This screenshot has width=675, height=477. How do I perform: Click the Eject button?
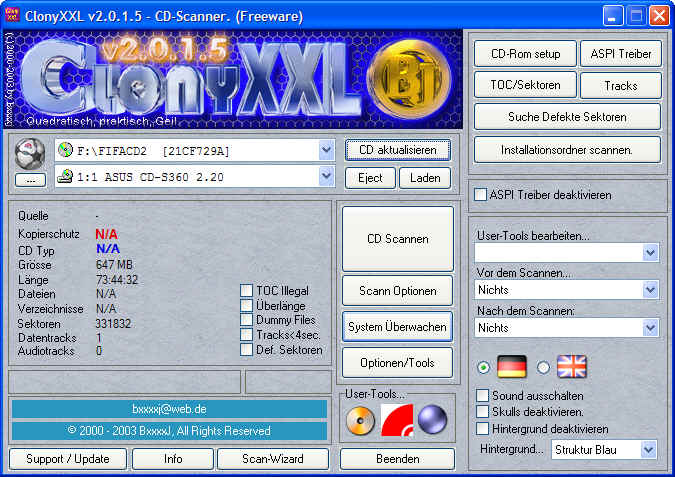[370, 178]
